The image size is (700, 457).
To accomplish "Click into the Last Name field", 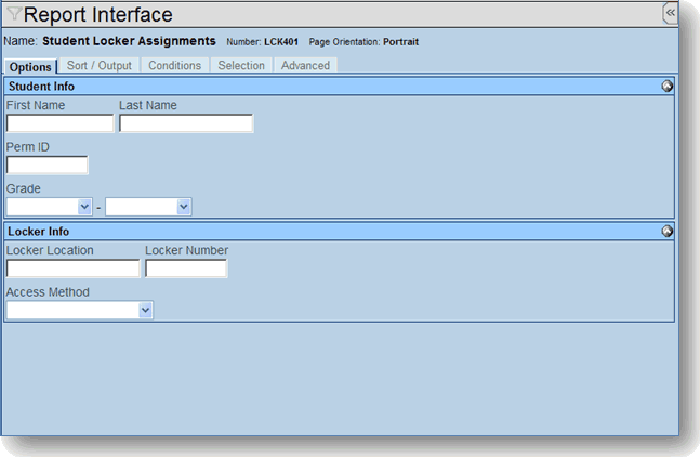I will (186, 124).
